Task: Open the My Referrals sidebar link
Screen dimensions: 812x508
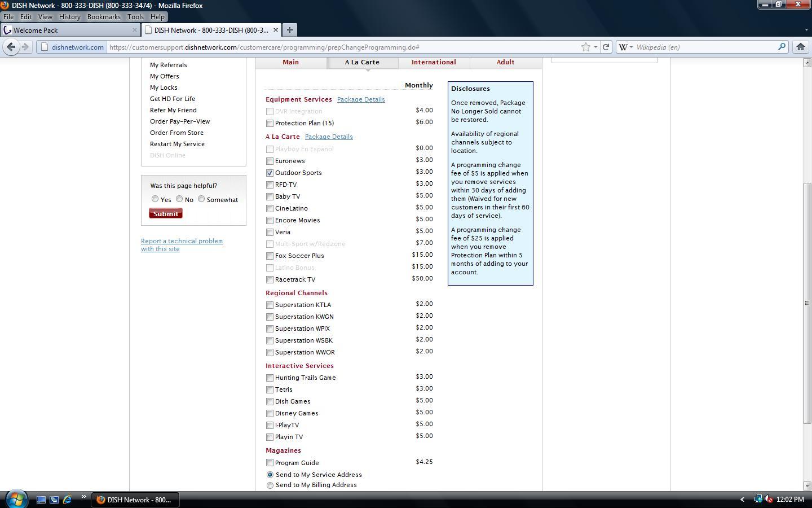Action: [x=169, y=65]
